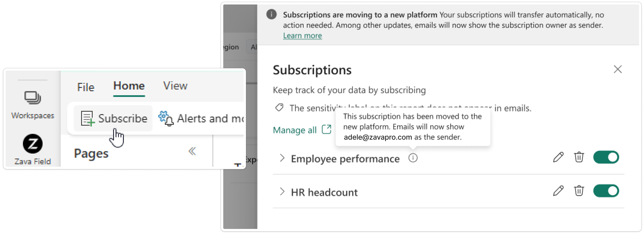Click the Manage all external link icon
The image size is (644, 234).
327,129
